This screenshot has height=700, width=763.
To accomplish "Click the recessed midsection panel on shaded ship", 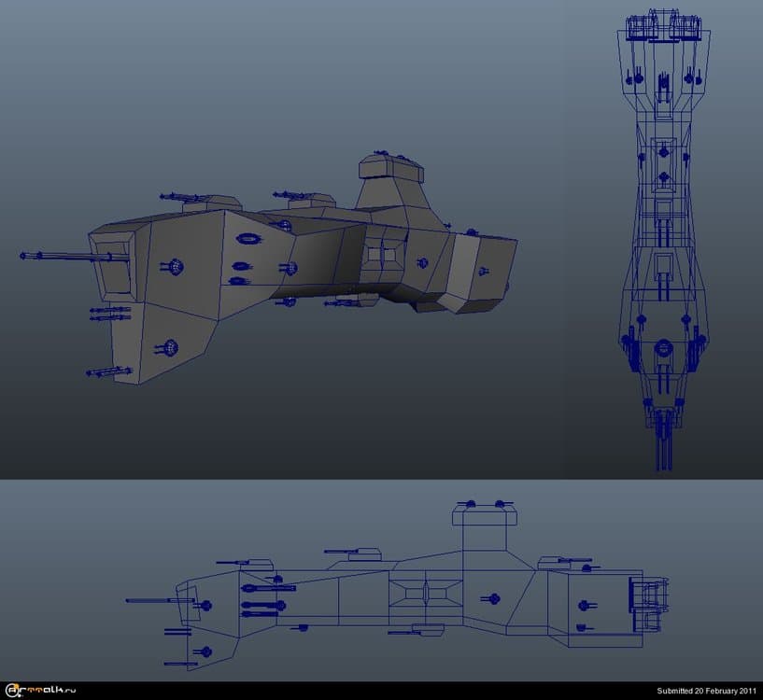I will pyautogui.click(x=383, y=254).
